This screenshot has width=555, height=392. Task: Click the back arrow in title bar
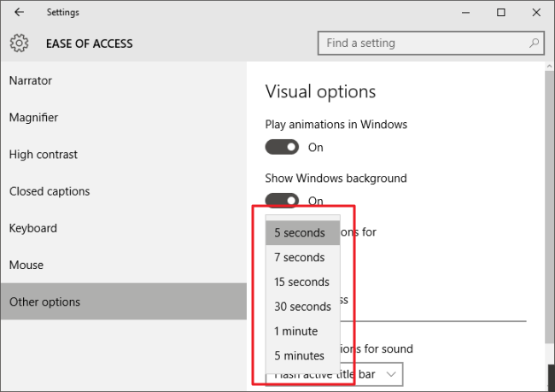(19, 12)
